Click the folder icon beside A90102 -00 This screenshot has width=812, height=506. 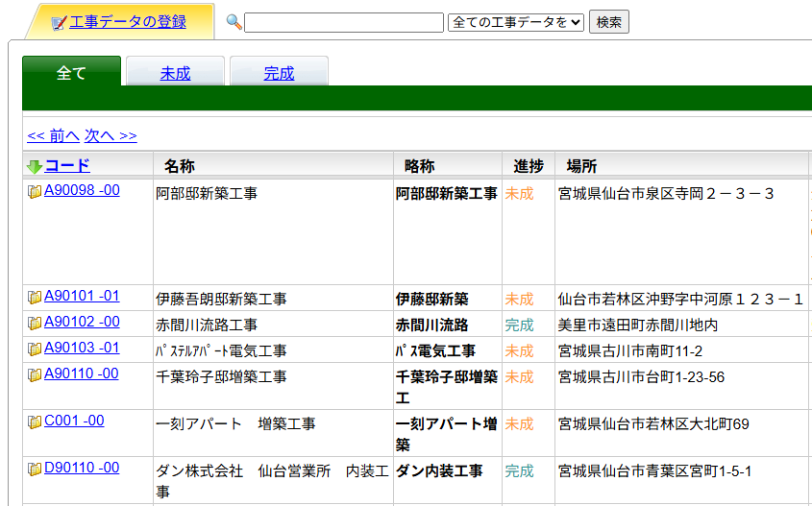(35, 324)
